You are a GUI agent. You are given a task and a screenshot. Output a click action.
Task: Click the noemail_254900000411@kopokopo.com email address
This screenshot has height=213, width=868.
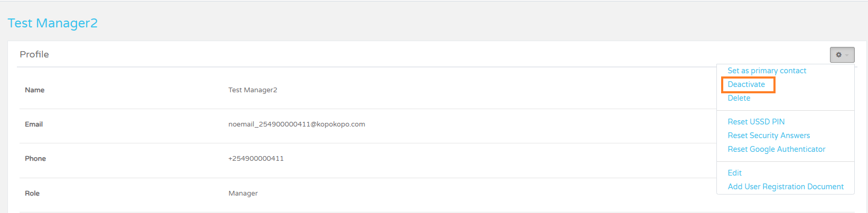296,124
